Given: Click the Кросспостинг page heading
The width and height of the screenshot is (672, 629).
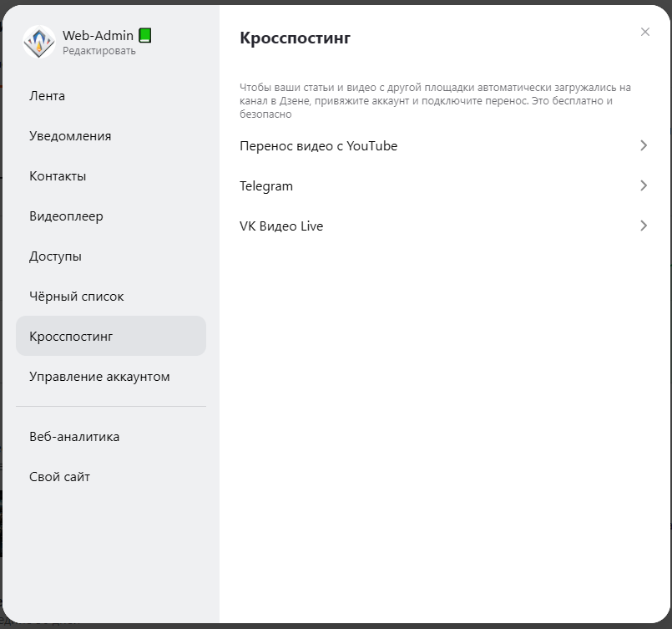Looking at the screenshot, I should click(x=295, y=38).
